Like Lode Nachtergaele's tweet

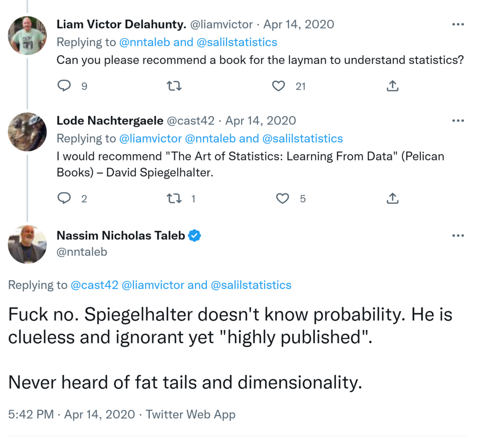pos(282,199)
